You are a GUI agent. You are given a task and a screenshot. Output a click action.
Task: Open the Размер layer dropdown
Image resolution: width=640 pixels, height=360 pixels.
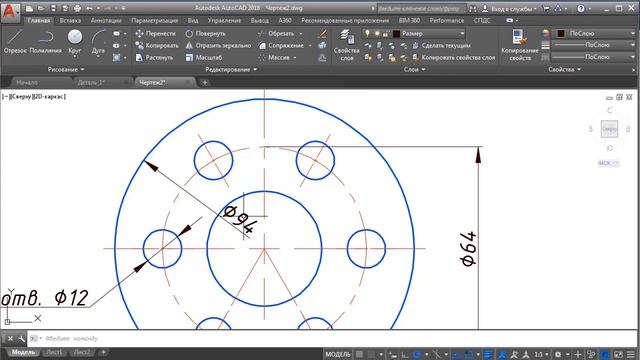[462, 33]
